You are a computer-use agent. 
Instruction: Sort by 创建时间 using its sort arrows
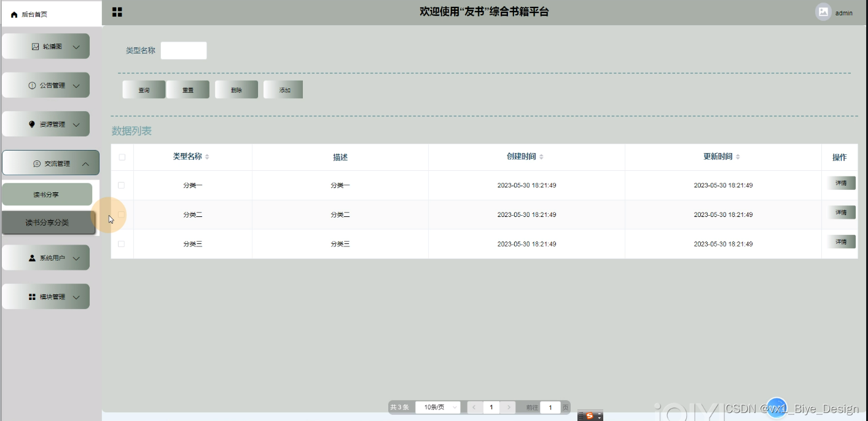pos(541,157)
